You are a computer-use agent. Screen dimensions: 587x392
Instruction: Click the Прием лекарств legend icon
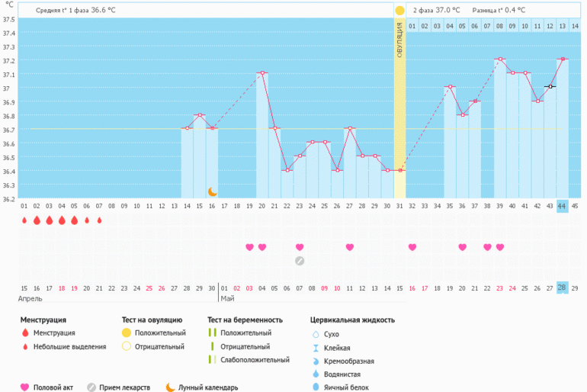[91, 387]
